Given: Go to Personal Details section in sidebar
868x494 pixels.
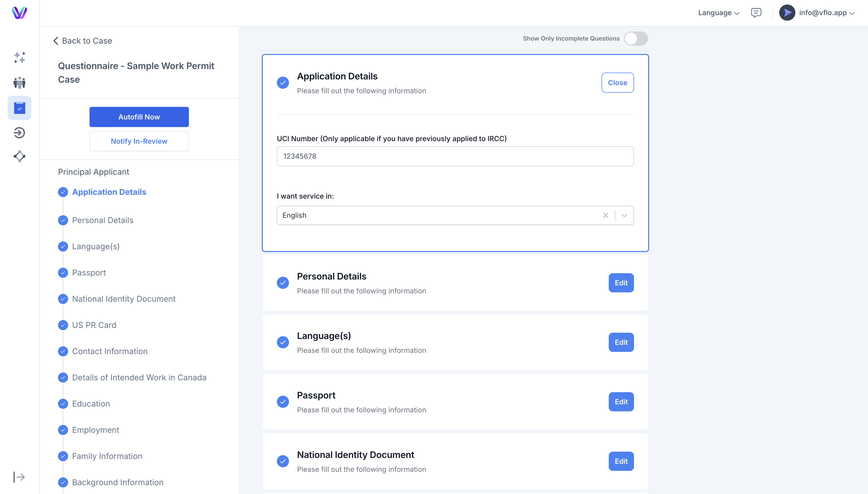Looking at the screenshot, I should pyautogui.click(x=103, y=220).
